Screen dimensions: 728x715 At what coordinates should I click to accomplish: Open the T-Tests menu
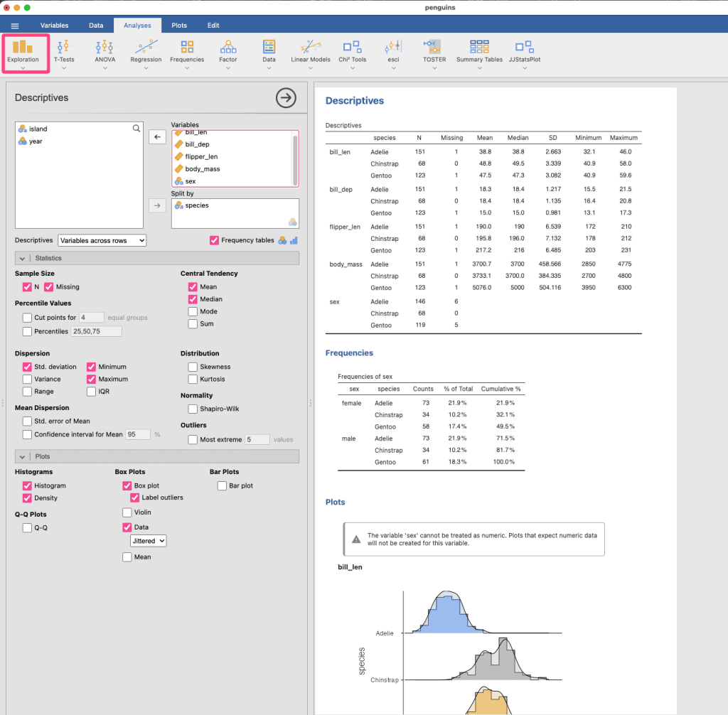(x=64, y=53)
